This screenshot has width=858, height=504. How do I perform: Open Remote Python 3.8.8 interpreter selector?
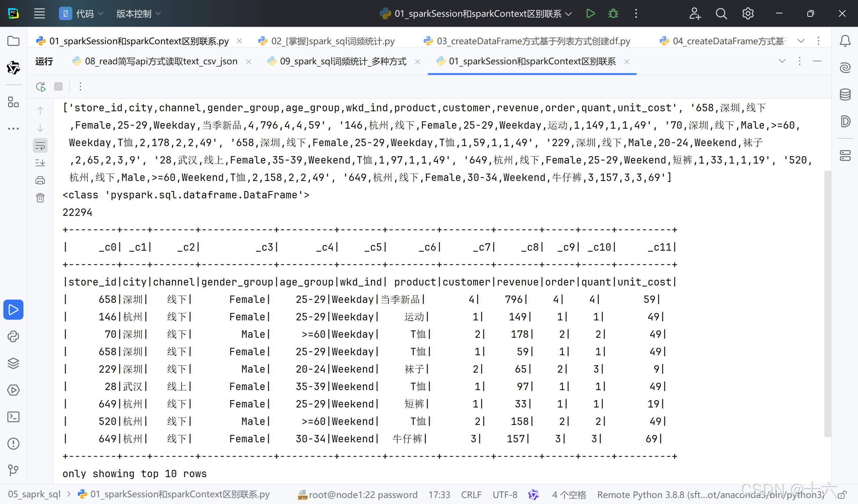pyautogui.click(x=711, y=495)
